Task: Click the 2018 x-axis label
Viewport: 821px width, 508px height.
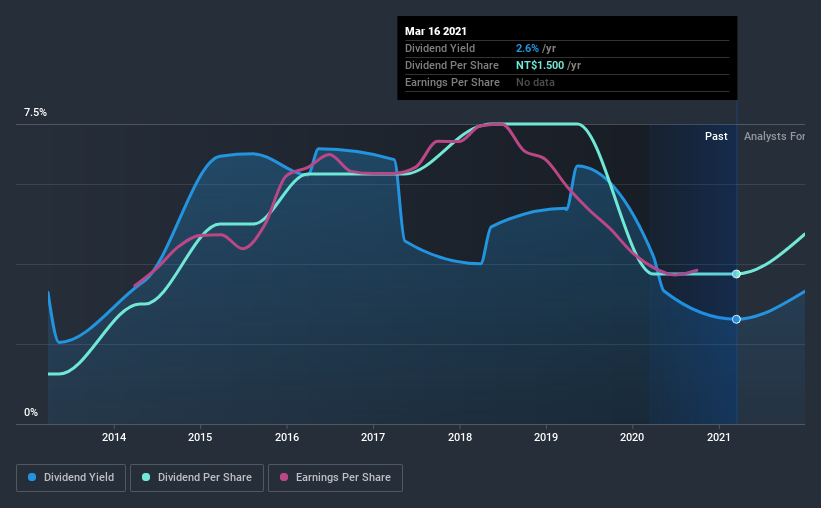Action: click(x=460, y=437)
